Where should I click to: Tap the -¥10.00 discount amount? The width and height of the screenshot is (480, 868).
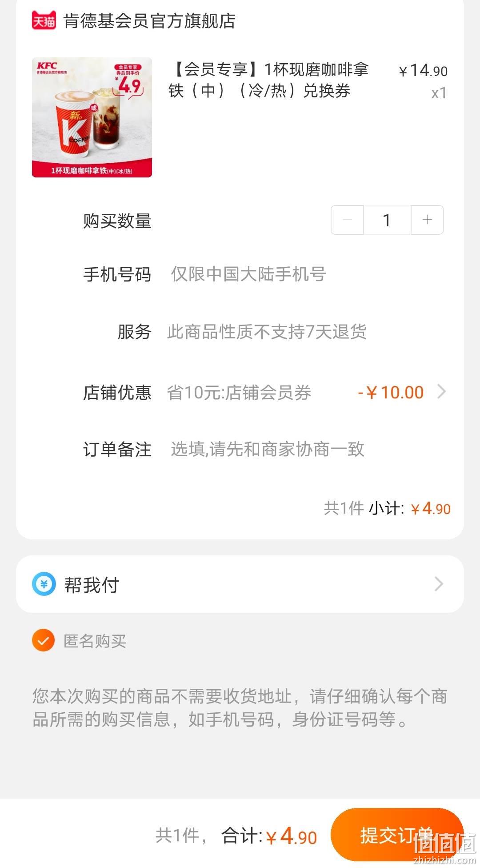pos(391,392)
